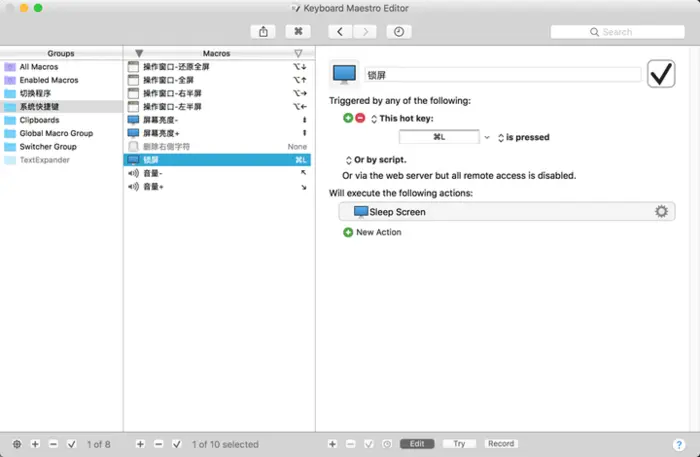The height and width of the screenshot is (457, 700).
Task: Click the Record button
Action: click(501, 444)
